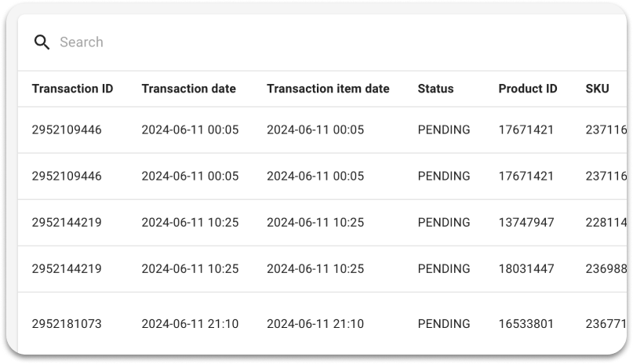Sort by Transaction ID column header
The height and width of the screenshot is (364, 633).
point(73,89)
